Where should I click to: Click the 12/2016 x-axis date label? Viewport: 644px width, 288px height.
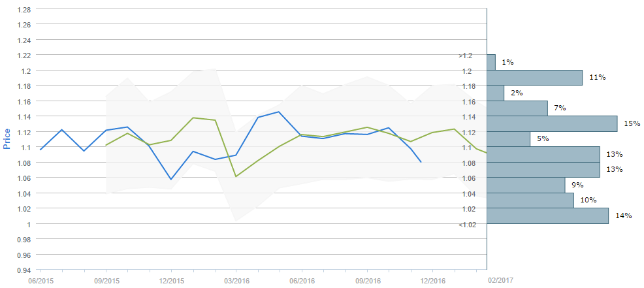click(432, 280)
